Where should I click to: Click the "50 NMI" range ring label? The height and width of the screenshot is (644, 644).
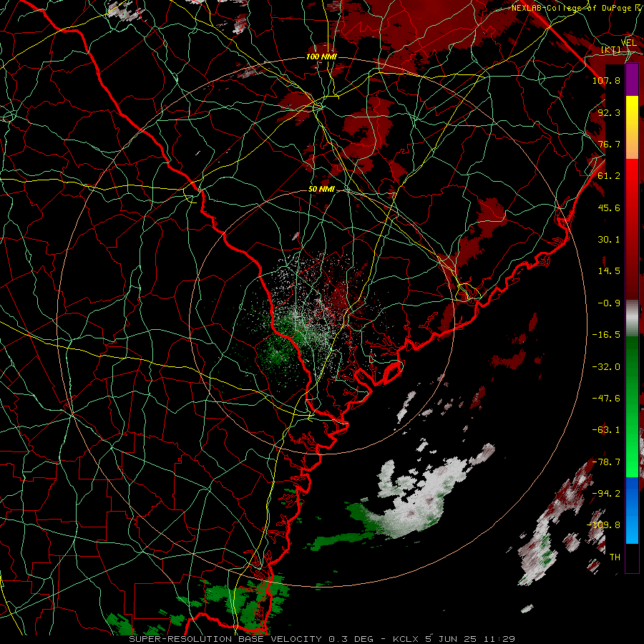[x=321, y=190]
